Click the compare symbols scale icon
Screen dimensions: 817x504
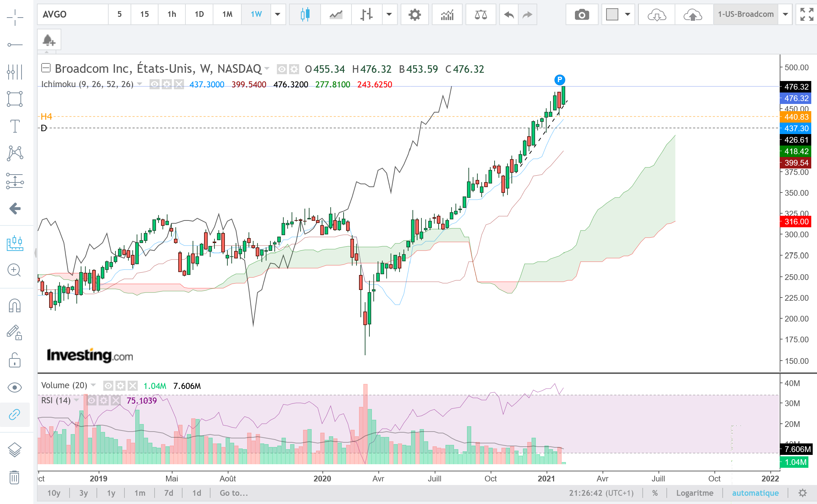pyautogui.click(x=481, y=15)
